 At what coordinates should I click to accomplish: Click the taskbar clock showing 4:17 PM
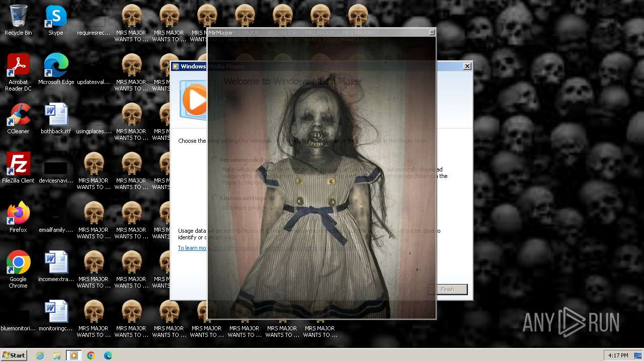pos(618,355)
